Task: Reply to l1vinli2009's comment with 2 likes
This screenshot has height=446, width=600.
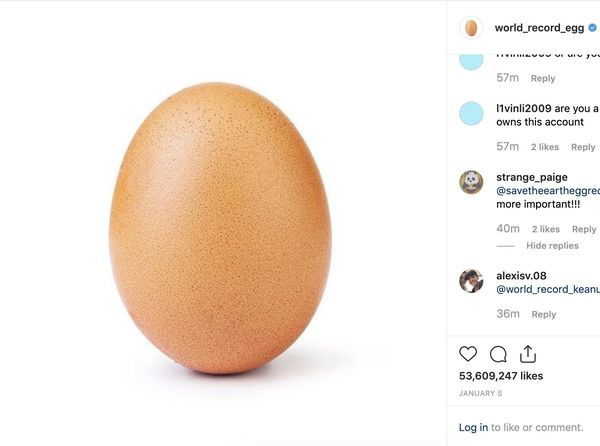Action: [583, 147]
